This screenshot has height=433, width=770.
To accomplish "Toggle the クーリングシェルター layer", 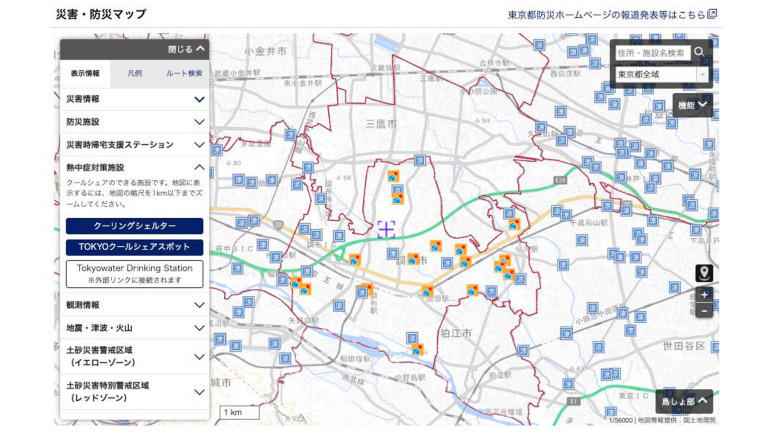I will pos(134,226).
